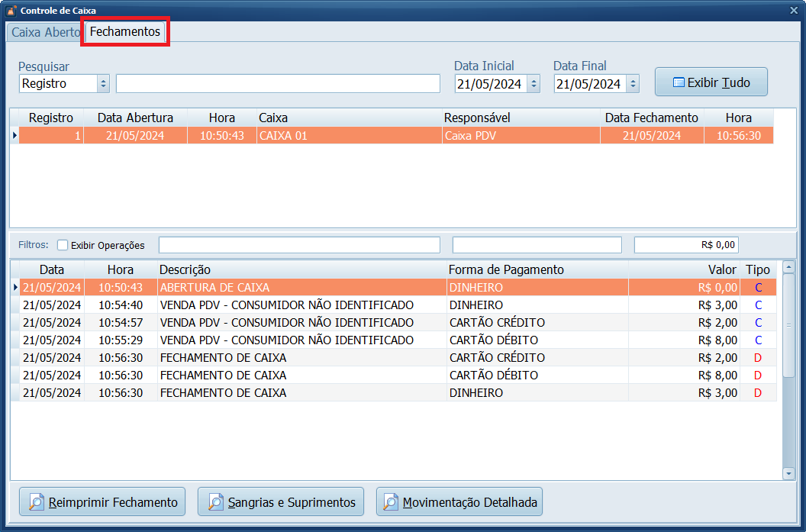This screenshot has width=806, height=532.
Task: Click the Pesquisar search text field
Action: [x=278, y=84]
